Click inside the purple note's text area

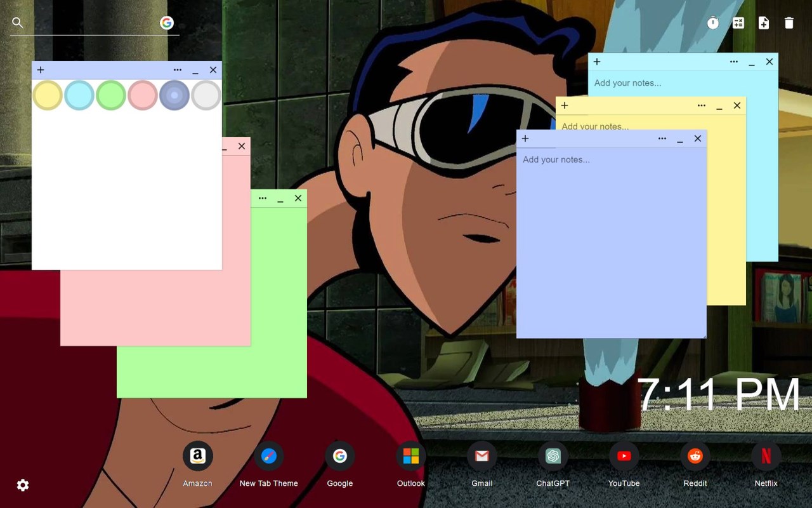[612, 243]
